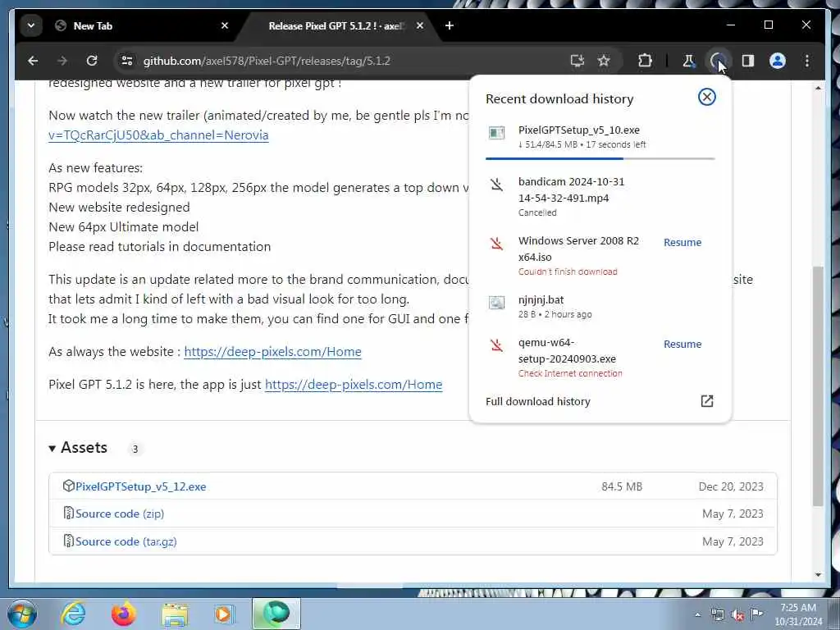The width and height of the screenshot is (840, 630).
Task: Go forward with the forward arrow
Action: 62,61
